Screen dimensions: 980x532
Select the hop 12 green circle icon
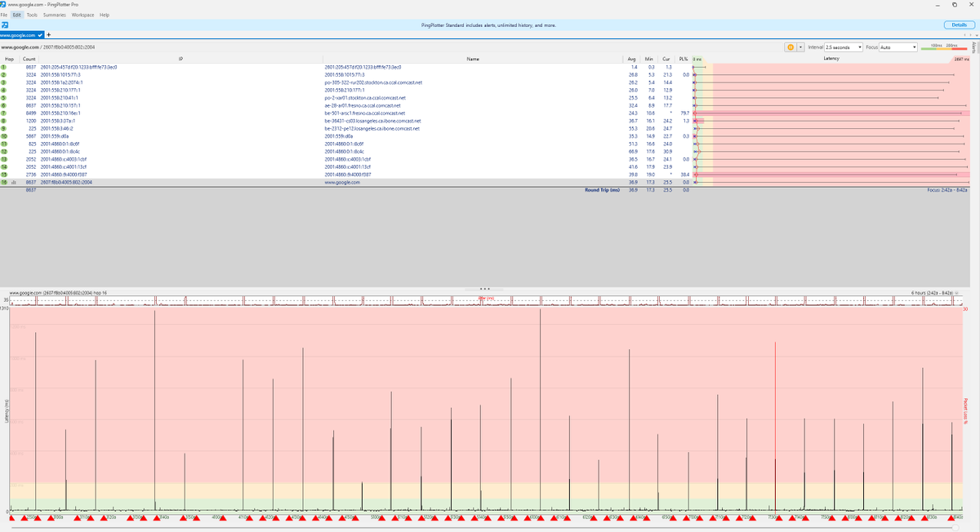[4, 152]
